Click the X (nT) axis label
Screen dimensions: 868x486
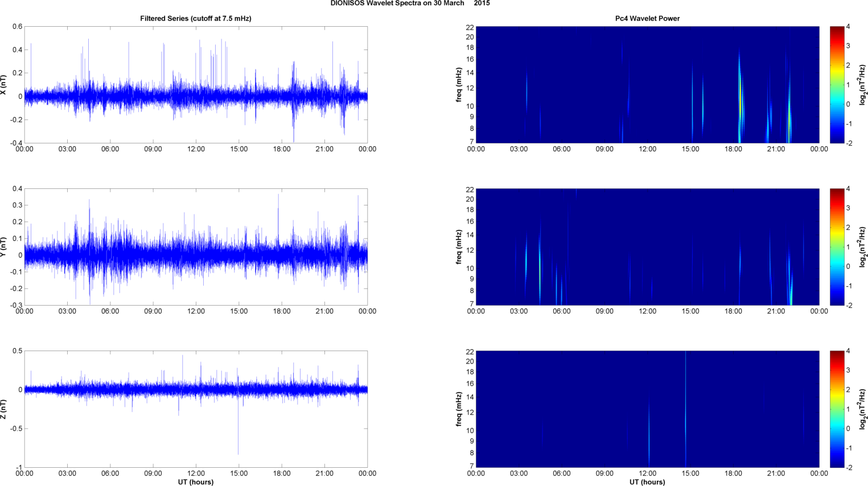[x=4, y=85]
